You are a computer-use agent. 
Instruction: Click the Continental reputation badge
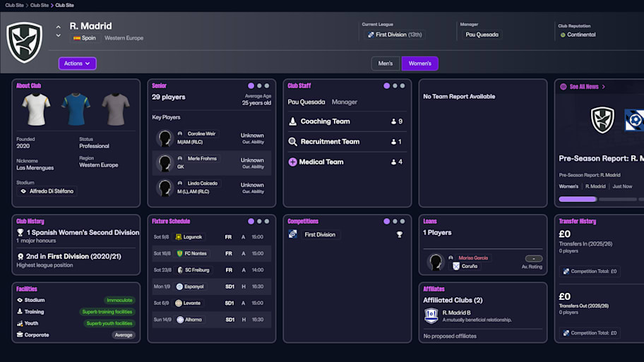point(578,35)
